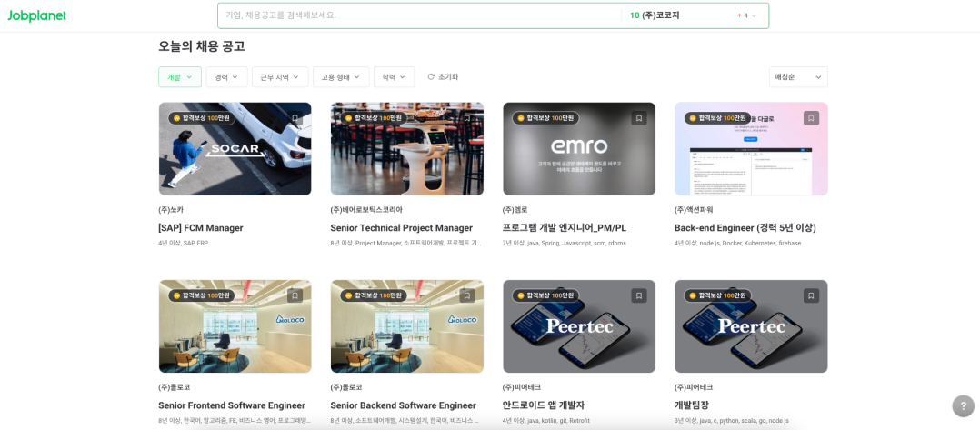Click the coin badge on the emro card
Screen dimensions: 980x430
tap(521, 118)
